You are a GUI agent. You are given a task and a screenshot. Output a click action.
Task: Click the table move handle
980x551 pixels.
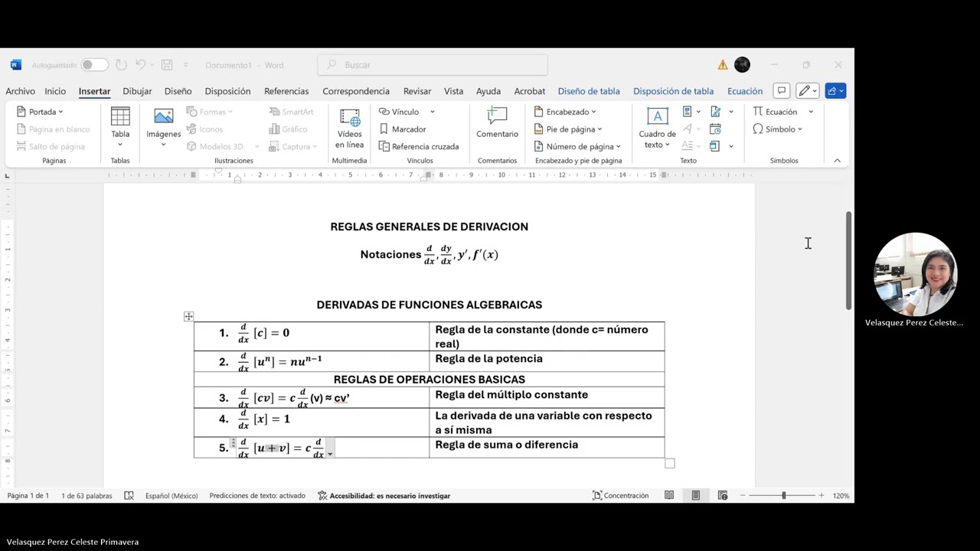188,316
